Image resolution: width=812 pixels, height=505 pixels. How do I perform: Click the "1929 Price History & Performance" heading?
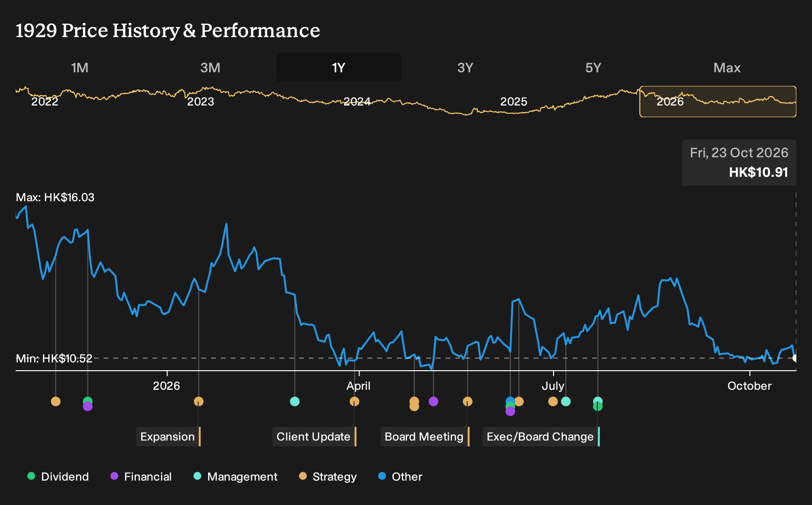(x=168, y=30)
